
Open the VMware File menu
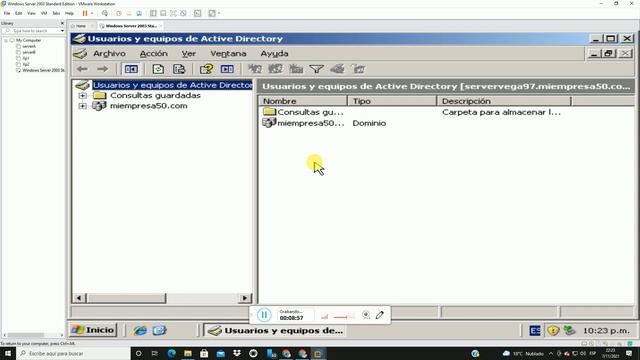7,13
